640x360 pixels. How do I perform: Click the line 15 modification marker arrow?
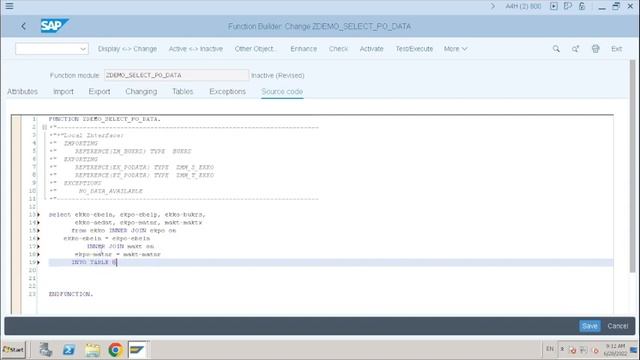coord(38,231)
